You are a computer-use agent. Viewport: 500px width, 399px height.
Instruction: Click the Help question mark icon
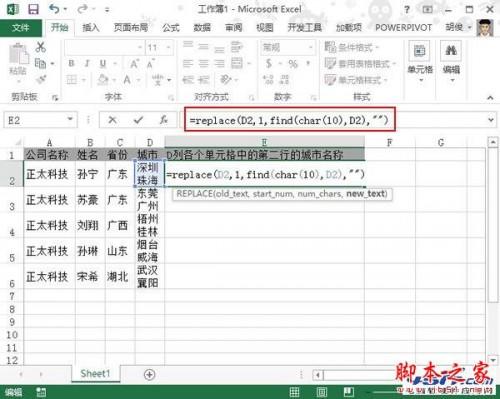click(407, 10)
